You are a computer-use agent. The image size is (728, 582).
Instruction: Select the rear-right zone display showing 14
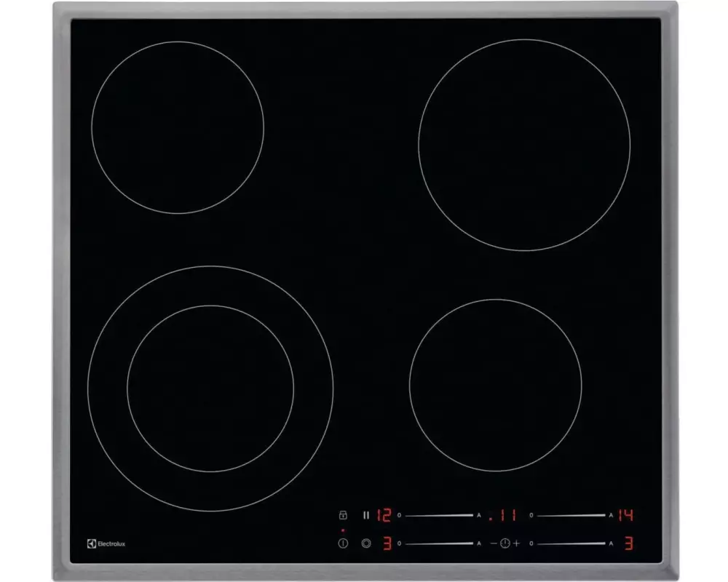coord(625,515)
